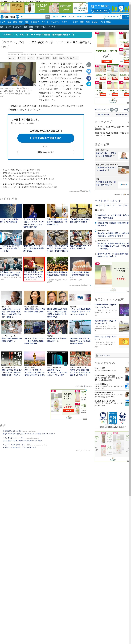This screenshot has width=131, height=644.
Task: Switch ranking to the SNS tab
Action: [114, 205]
